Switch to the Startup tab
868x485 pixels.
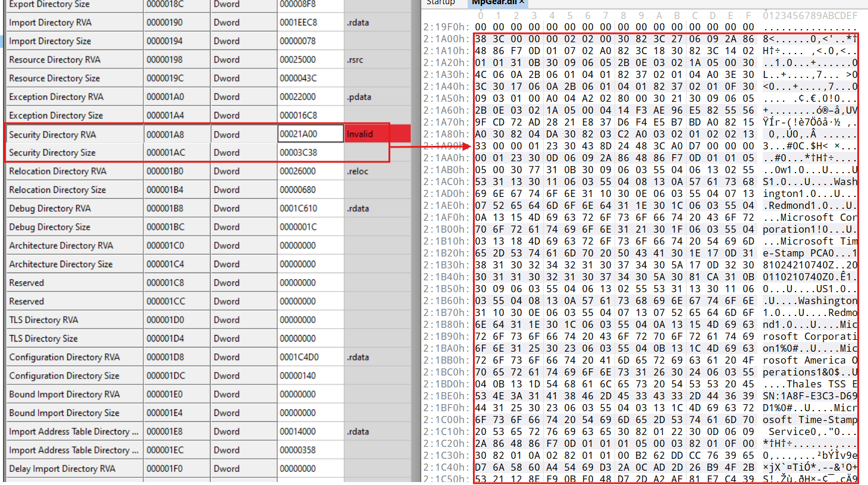click(x=440, y=3)
